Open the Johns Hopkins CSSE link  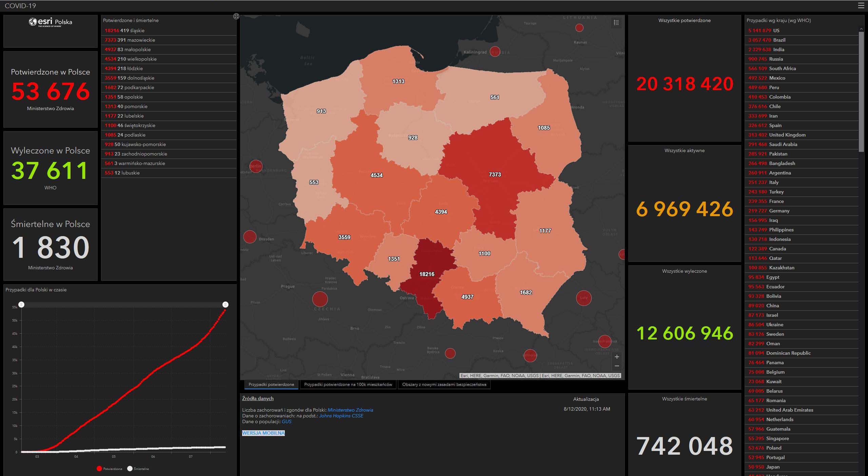[x=341, y=416]
